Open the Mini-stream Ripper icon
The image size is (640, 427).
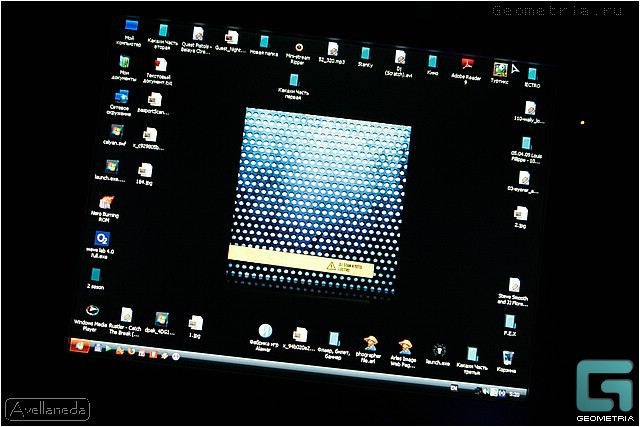click(299, 46)
